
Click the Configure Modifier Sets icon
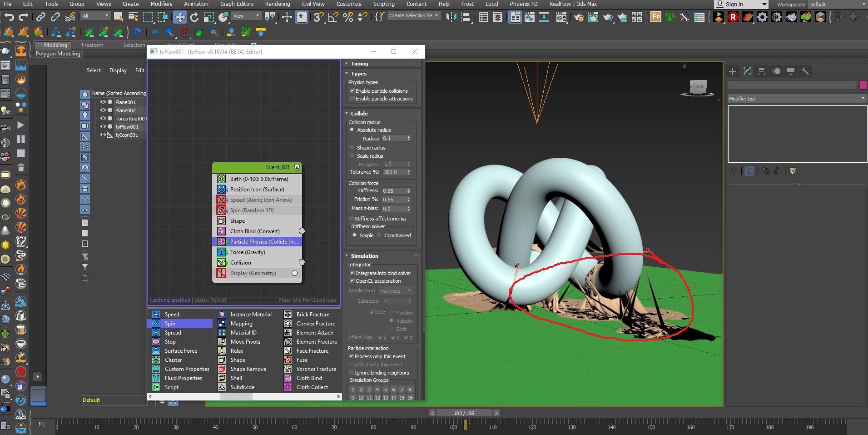(x=793, y=171)
